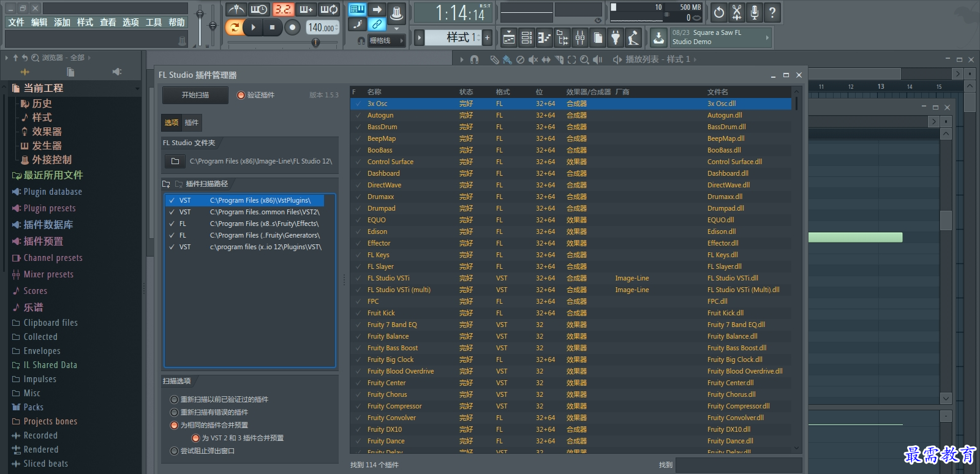This screenshot has height=474, width=980.
Task: Open the 文件 file menu
Action: tap(17, 22)
